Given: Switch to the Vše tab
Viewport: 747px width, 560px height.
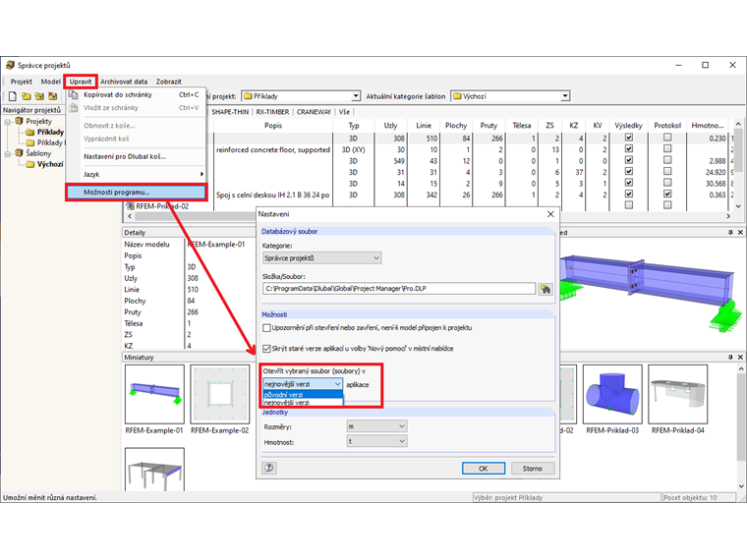Looking at the screenshot, I should tap(344, 112).
